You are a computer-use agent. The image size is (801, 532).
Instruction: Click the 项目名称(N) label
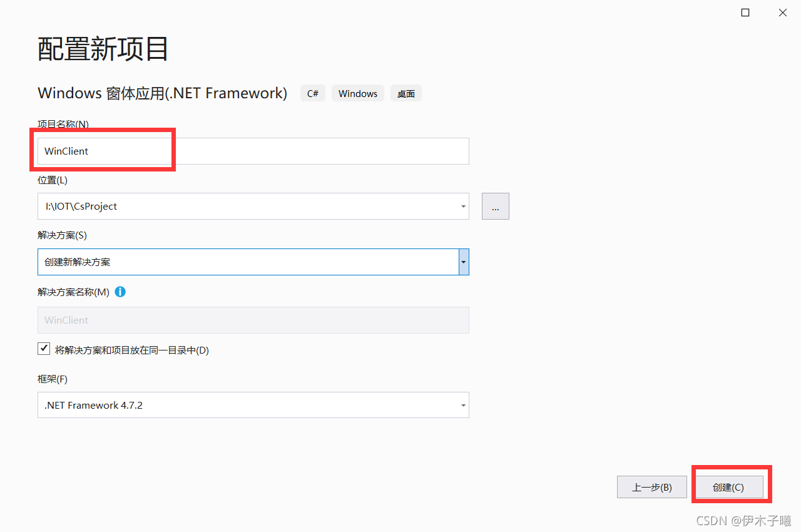pos(63,124)
